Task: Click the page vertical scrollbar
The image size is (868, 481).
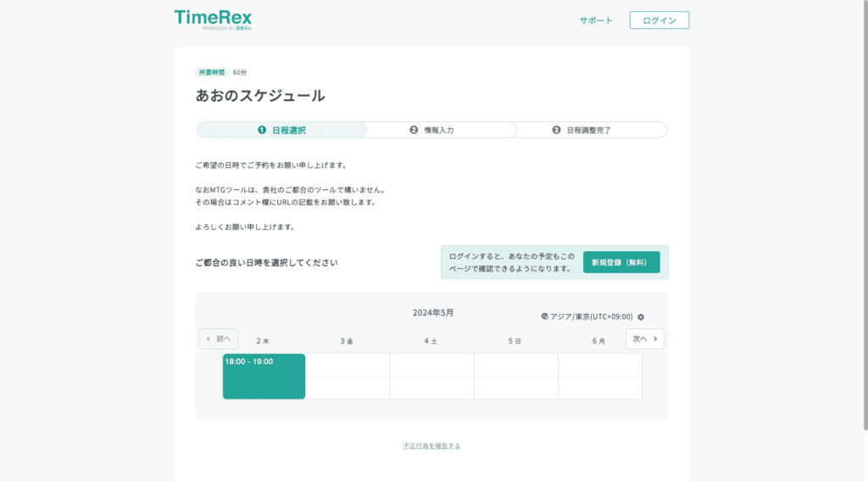Action: 865,215
